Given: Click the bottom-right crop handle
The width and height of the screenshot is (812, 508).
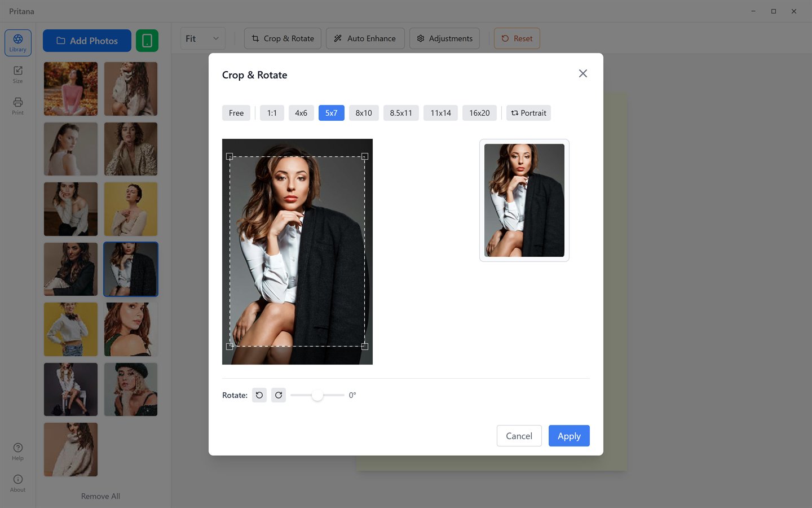Looking at the screenshot, I should coord(365,346).
